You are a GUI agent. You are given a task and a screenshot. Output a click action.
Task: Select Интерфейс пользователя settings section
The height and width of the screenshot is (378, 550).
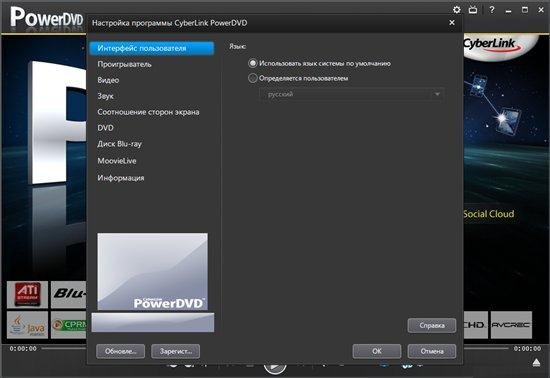(x=152, y=48)
